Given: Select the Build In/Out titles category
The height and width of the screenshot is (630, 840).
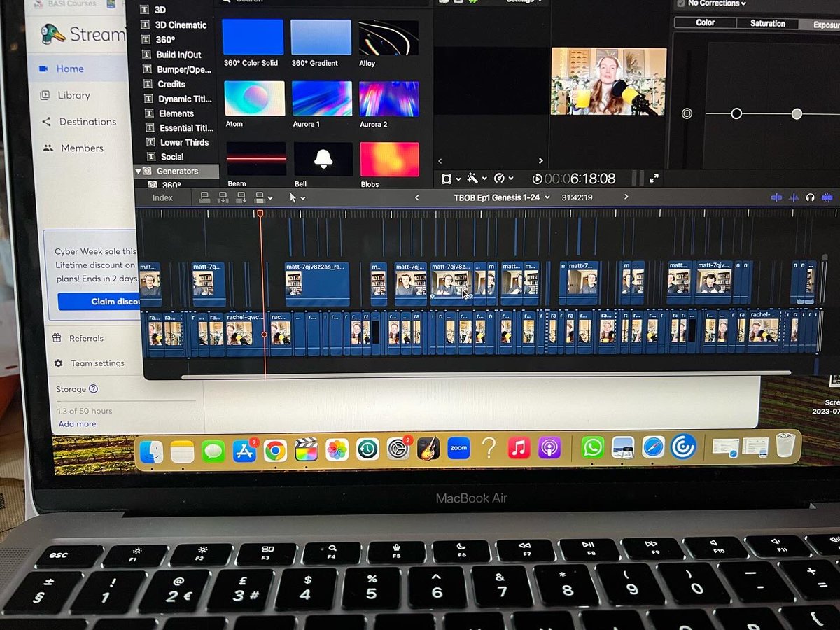Looking at the screenshot, I should pos(178,55).
